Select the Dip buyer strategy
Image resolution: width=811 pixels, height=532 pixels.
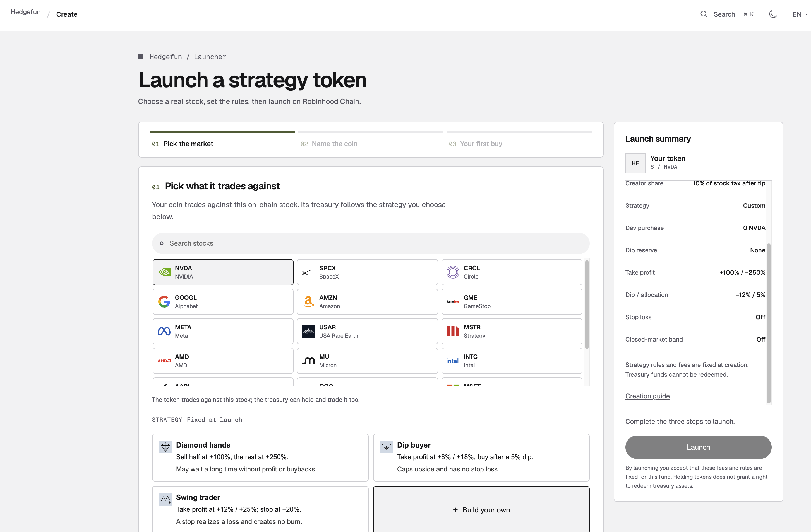point(481,458)
